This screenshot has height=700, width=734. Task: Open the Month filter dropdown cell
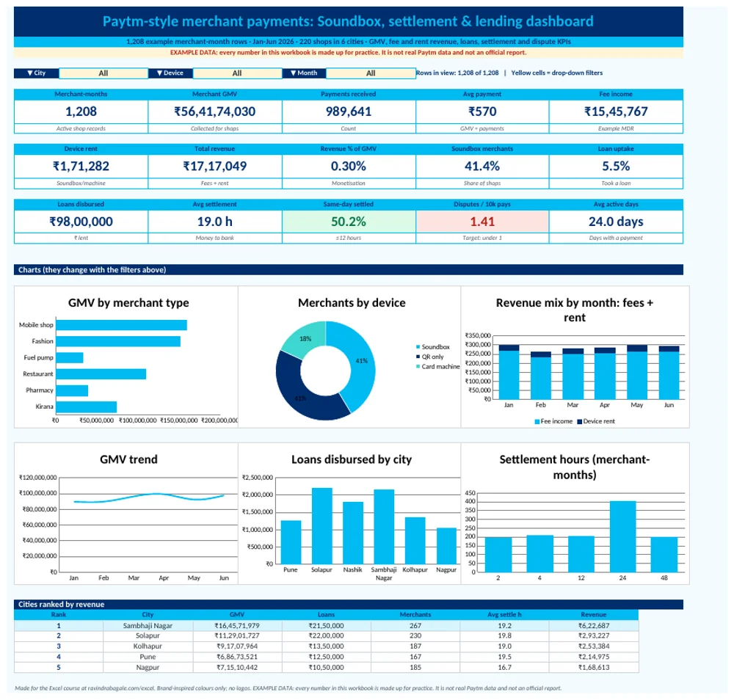[371, 73]
